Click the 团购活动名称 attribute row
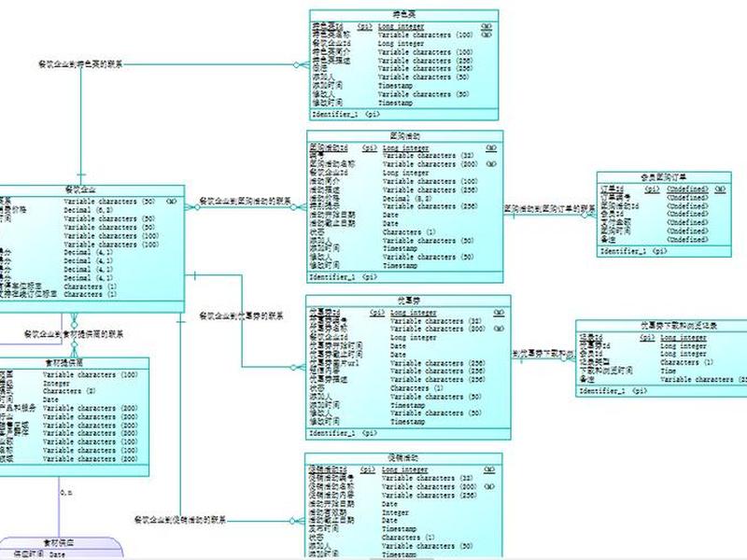747x560 pixels. pos(403,164)
